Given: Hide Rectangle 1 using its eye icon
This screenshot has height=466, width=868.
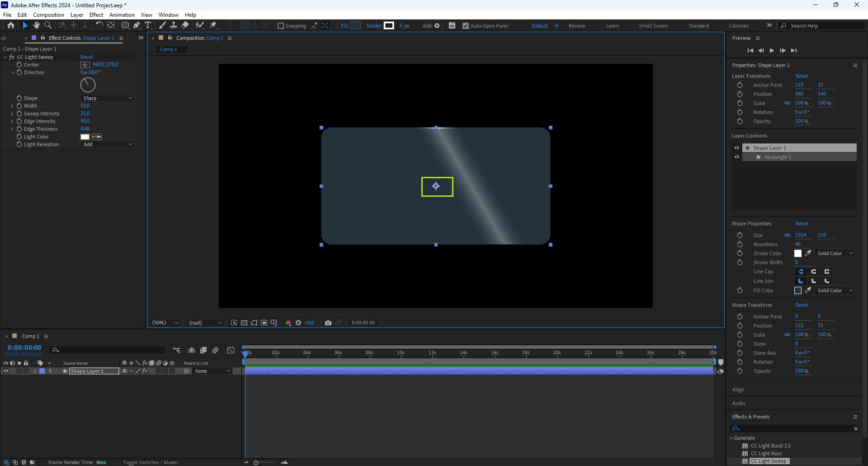Looking at the screenshot, I should coord(737,157).
